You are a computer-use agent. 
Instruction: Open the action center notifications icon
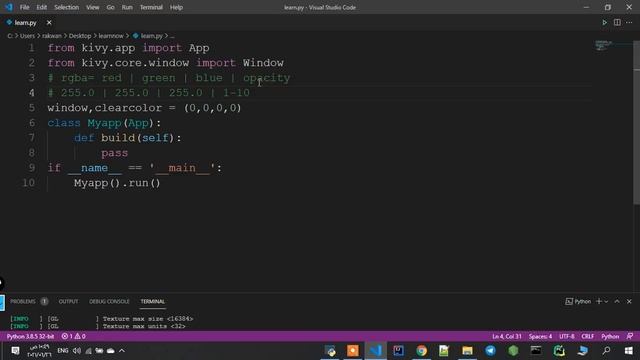(x=15, y=351)
